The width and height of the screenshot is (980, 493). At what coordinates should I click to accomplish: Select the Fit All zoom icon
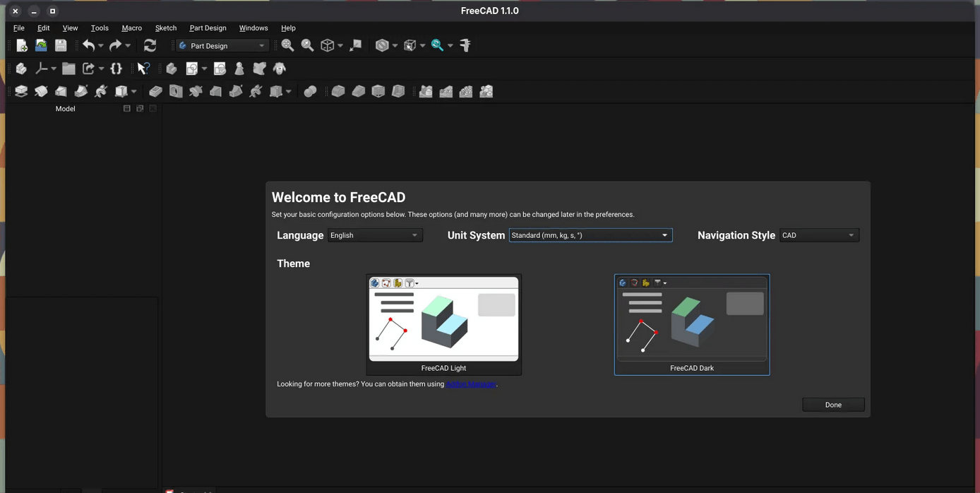(287, 44)
